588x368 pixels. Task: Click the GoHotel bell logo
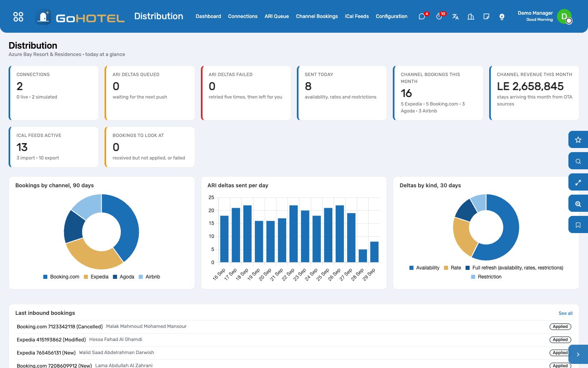(x=43, y=17)
